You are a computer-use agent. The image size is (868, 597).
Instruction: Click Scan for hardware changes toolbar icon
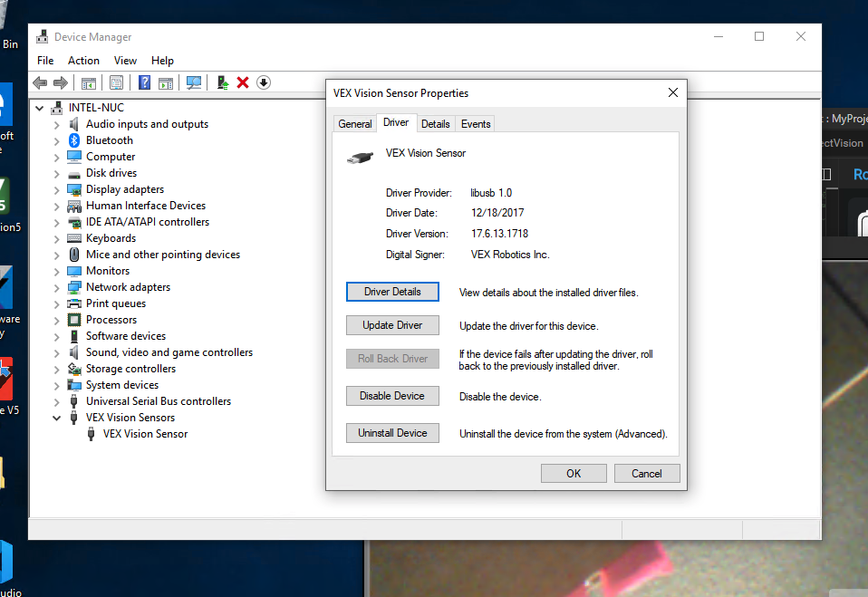coord(194,83)
